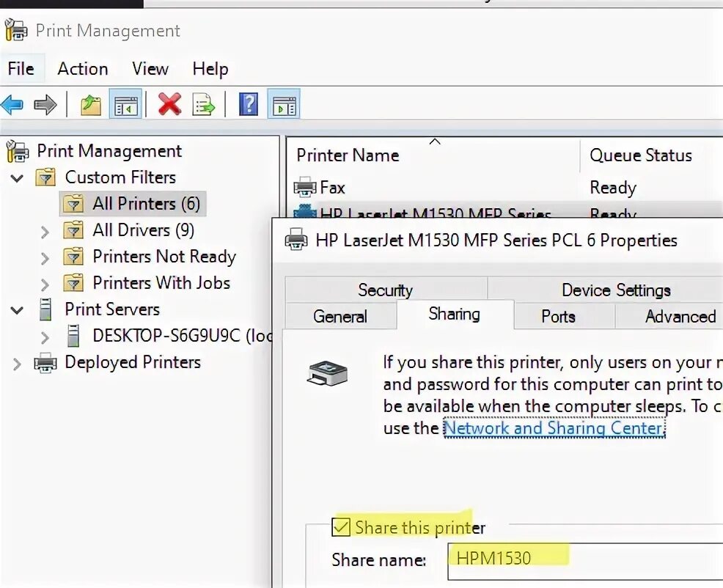723x588 pixels.
Task: Expand the Printers With Jobs node
Action: [45, 284]
